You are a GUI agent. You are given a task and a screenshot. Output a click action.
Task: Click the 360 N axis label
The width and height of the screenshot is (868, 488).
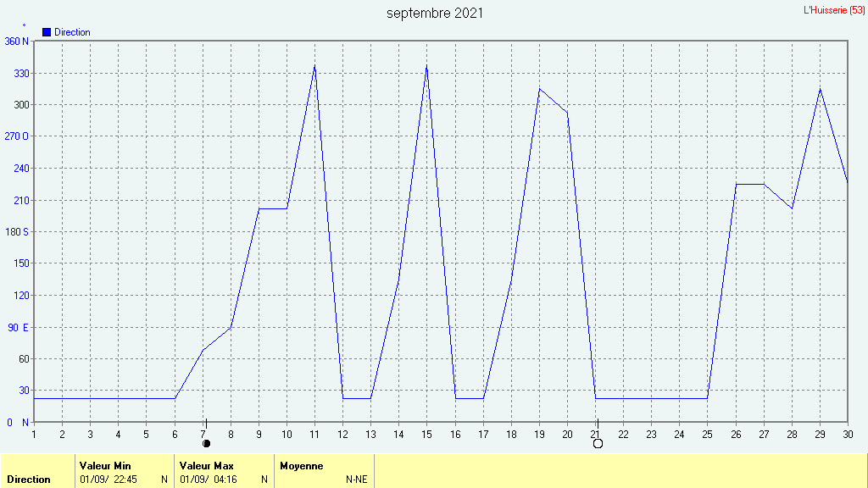click(17, 42)
